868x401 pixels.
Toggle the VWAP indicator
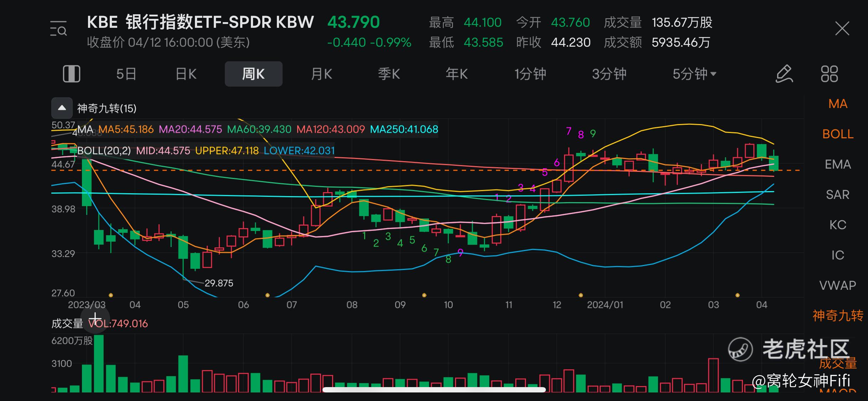tap(838, 286)
